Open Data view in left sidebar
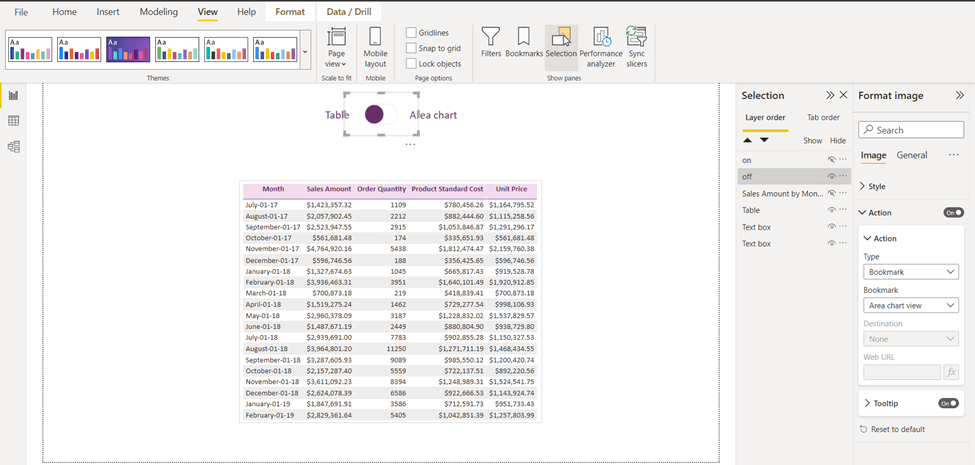The width and height of the screenshot is (975, 465). pyautogui.click(x=14, y=121)
